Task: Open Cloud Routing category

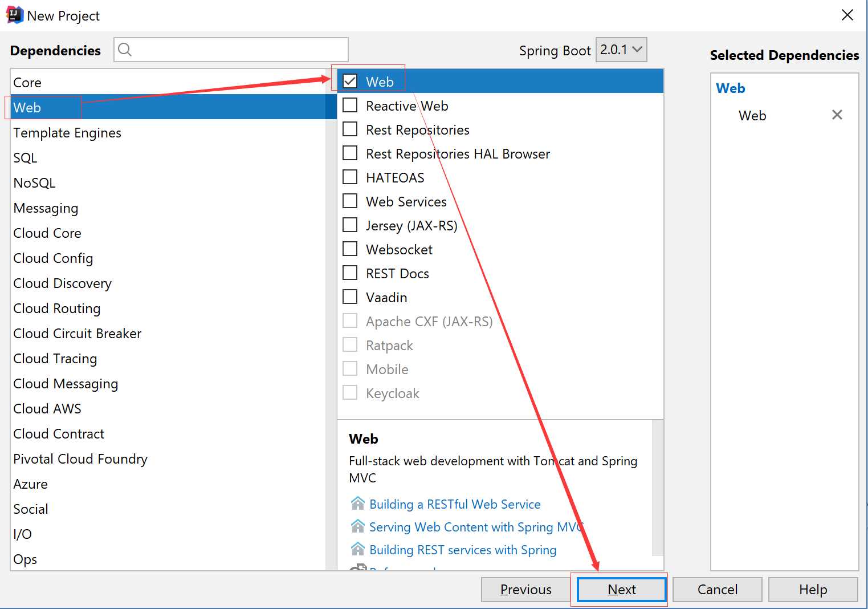Action: [x=168, y=308]
